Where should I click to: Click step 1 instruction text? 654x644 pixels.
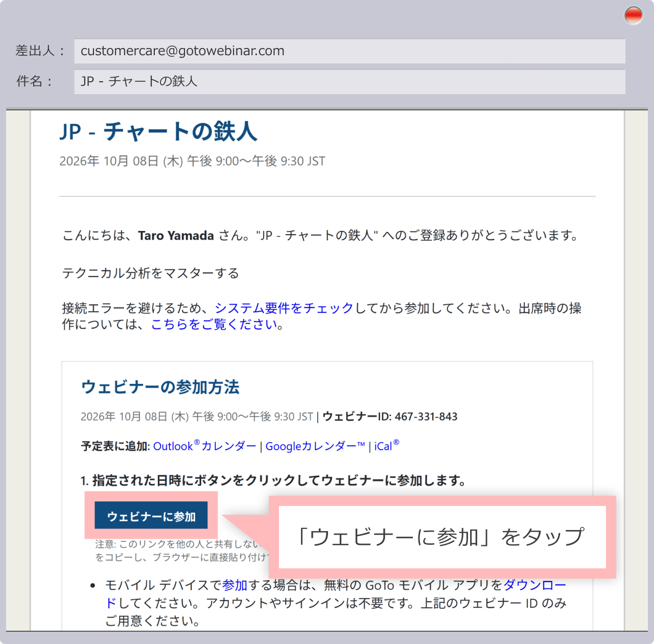pos(273,480)
